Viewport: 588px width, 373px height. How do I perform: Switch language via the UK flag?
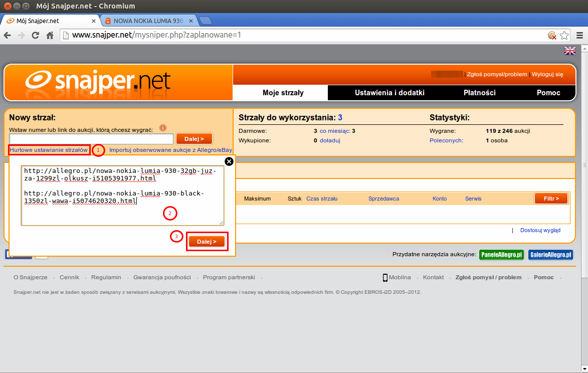pos(570,51)
